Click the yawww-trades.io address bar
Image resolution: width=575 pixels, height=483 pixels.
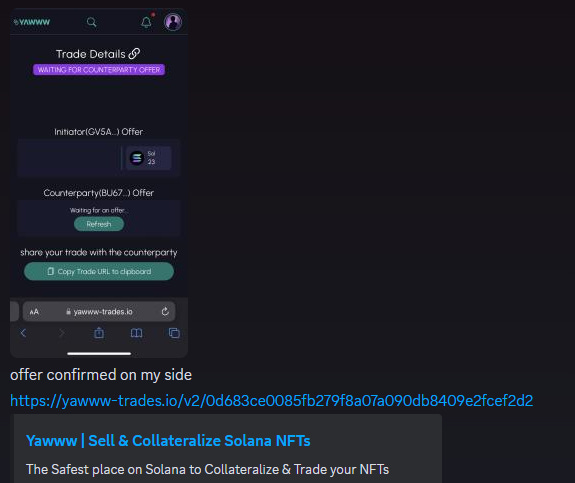pos(99,311)
